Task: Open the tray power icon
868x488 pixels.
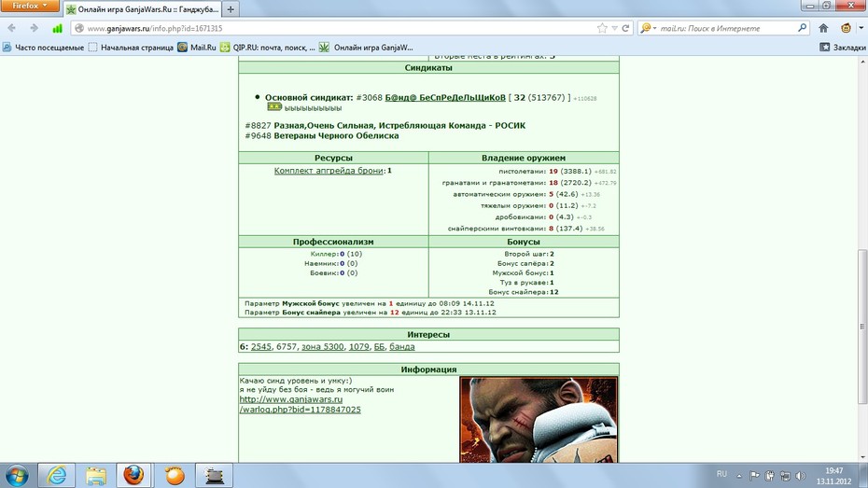Action: point(769,475)
